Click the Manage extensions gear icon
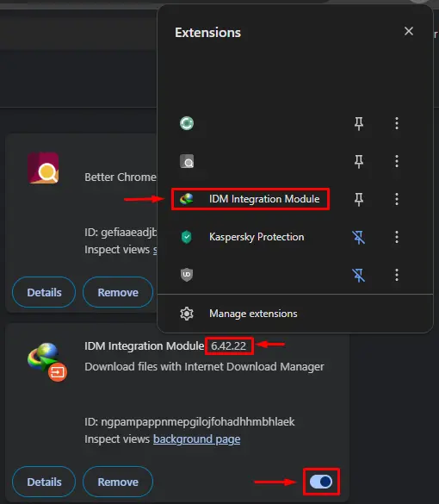Viewport: 439px width, 504px height. pyautogui.click(x=187, y=314)
